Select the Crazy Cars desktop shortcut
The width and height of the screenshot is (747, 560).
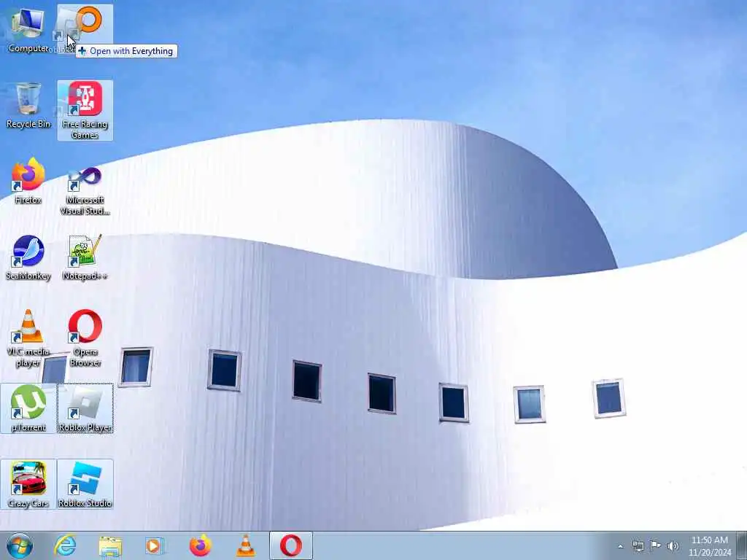(28, 484)
